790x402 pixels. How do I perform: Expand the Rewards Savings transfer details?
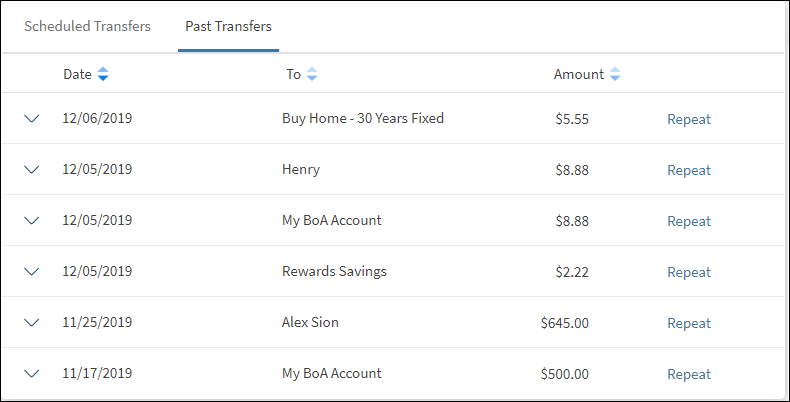coord(31,272)
